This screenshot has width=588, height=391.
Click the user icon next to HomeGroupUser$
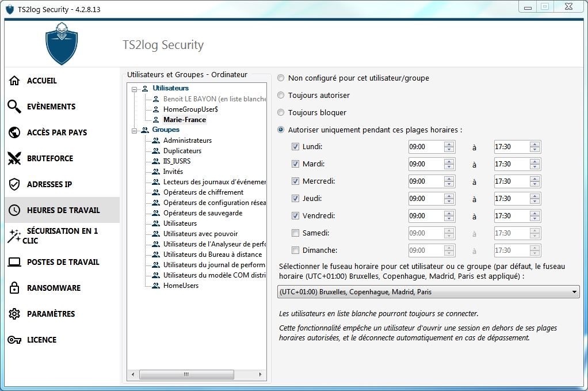(156, 109)
